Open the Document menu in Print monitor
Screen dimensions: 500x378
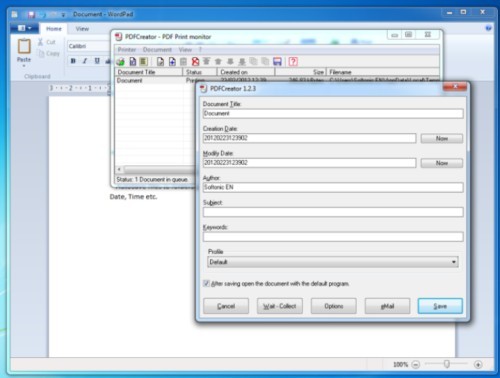click(157, 50)
